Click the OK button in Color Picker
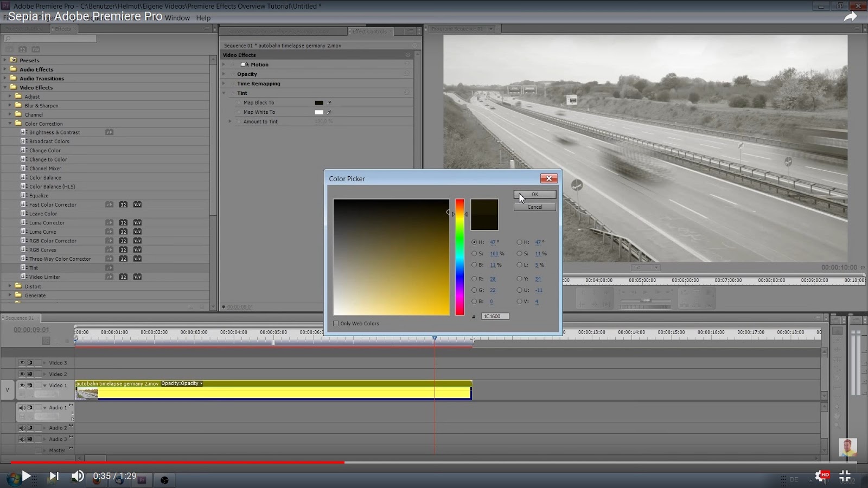This screenshot has width=868, height=488. [534, 194]
